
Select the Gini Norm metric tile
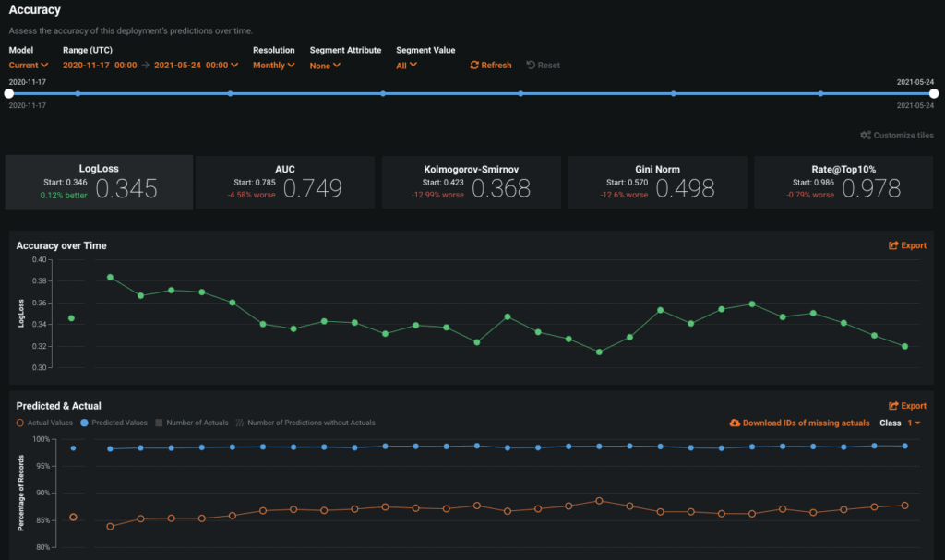point(657,182)
